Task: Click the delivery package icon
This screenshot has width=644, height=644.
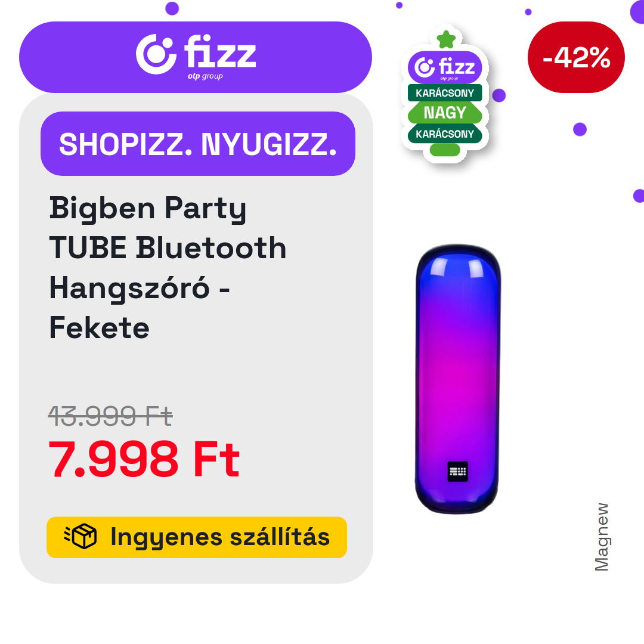Action: click(80, 536)
